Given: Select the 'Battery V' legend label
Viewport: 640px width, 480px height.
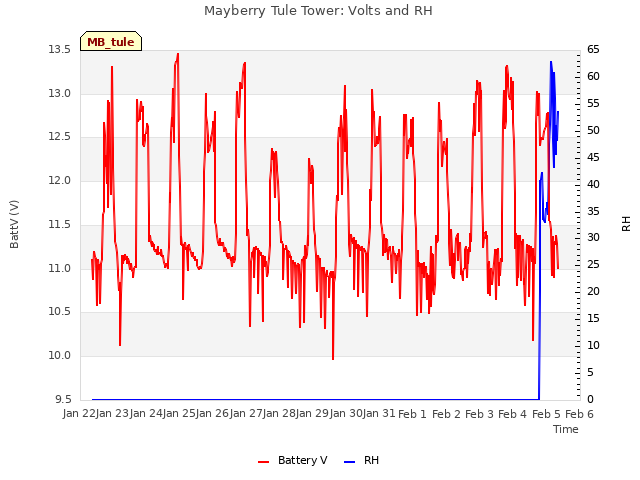Looking at the screenshot, I should [x=302, y=460].
